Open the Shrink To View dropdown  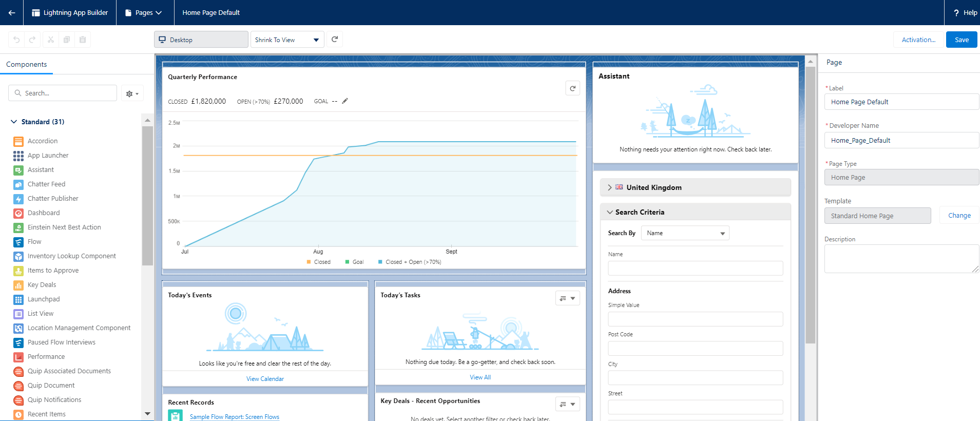[x=287, y=40]
